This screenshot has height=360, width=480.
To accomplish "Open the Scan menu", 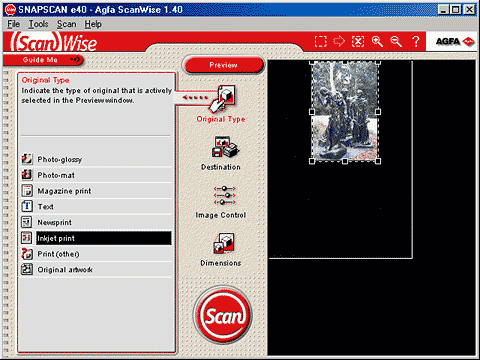I will point(67,24).
